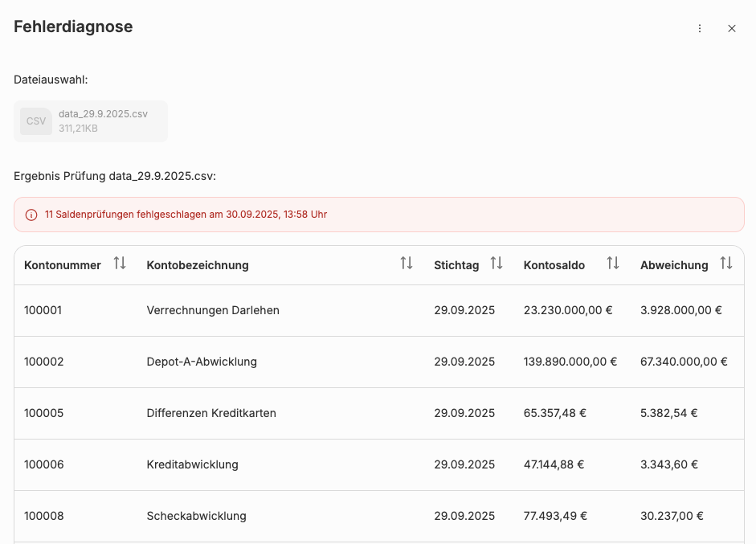Close the Fehlerdiagnose dialog

tap(732, 28)
